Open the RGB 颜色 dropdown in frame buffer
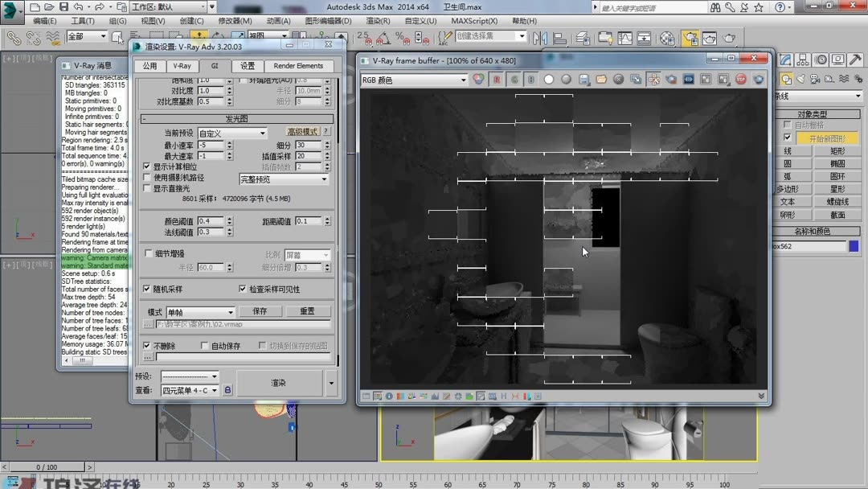 [x=462, y=80]
